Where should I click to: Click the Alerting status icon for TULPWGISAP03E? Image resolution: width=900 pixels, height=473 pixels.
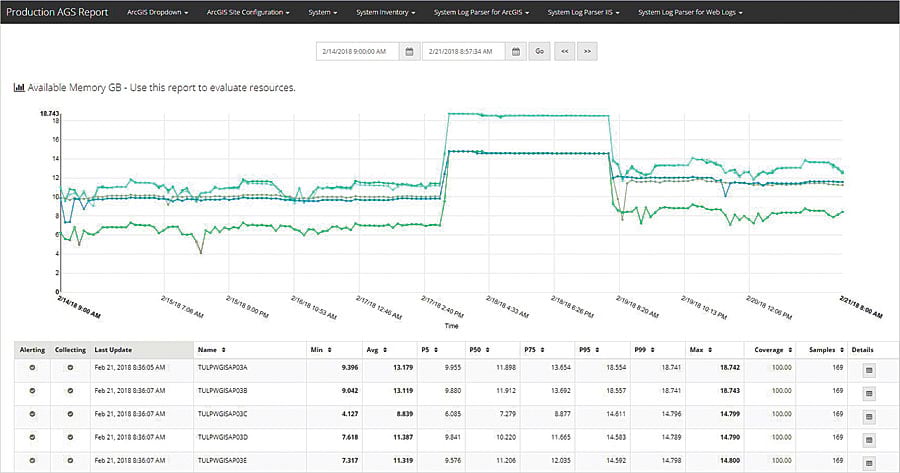coord(32,460)
